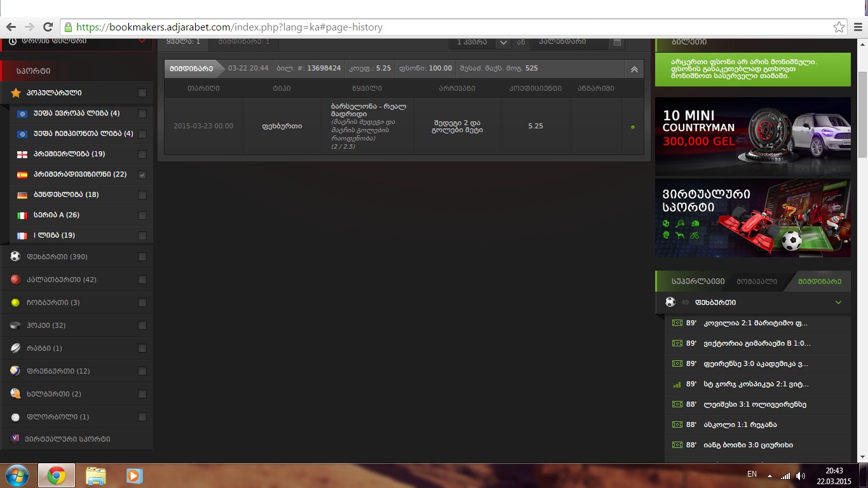
Task: Open the Windows Start menu
Action: tap(17, 475)
